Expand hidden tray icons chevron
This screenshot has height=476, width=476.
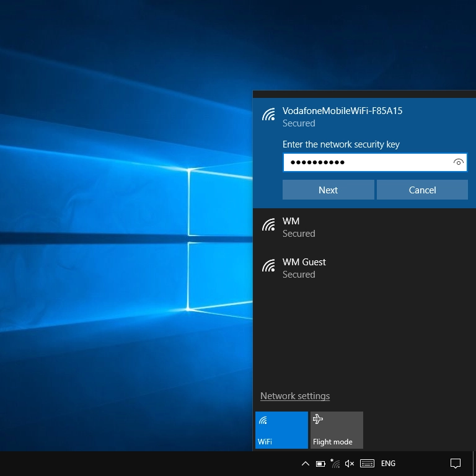point(305,464)
